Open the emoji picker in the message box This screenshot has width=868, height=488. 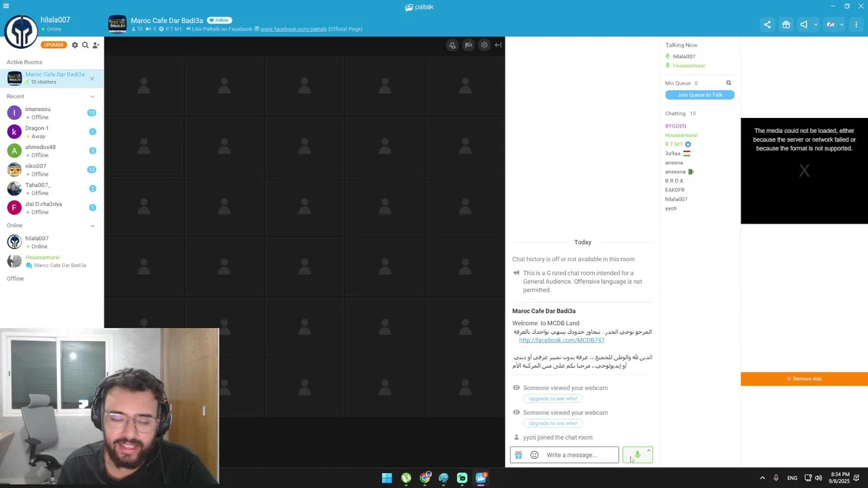coord(534,455)
